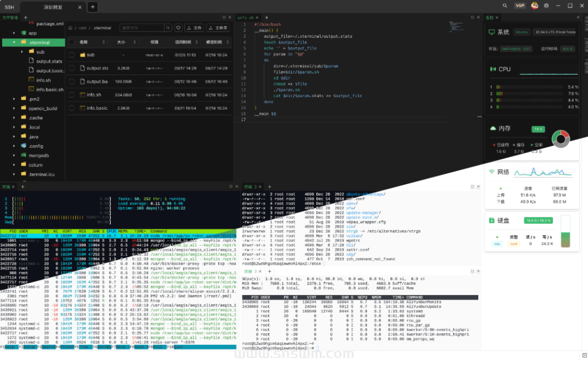588x369 pixels.
Task: Check the select-all checkbox in file list header
Action: pyautogui.click(x=72, y=42)
